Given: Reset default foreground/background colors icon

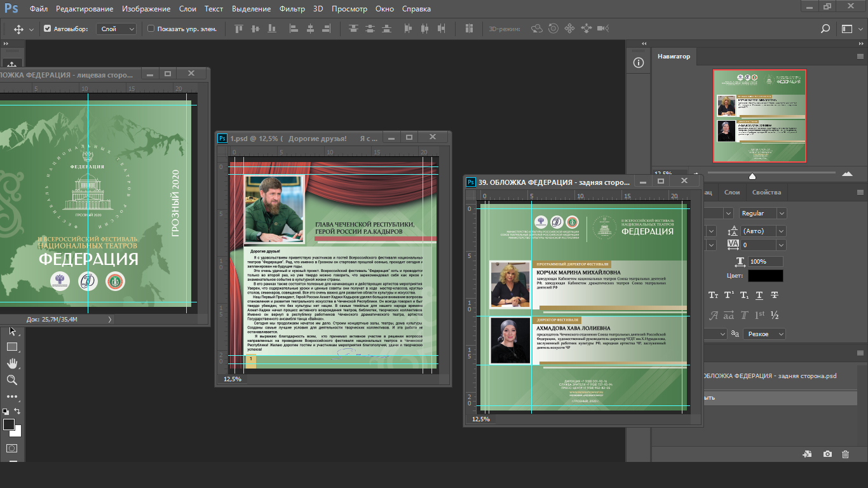Looking at the screenshot, I should [6, 411].
